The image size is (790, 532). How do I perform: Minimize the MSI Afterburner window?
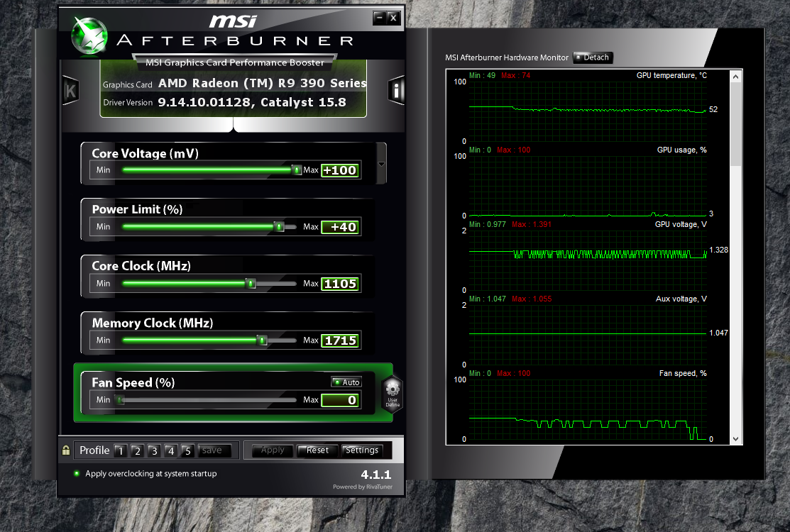(380, 18)
